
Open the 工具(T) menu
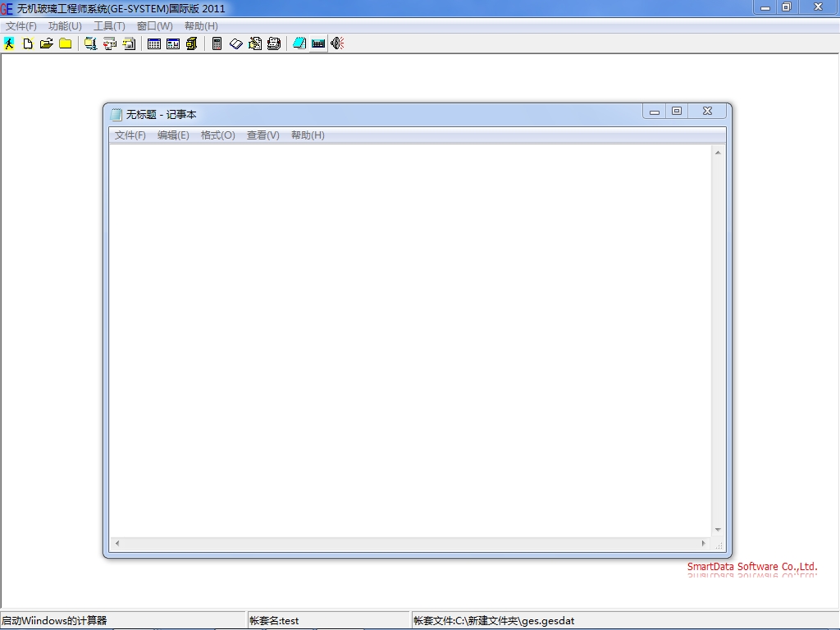[109, 25]
